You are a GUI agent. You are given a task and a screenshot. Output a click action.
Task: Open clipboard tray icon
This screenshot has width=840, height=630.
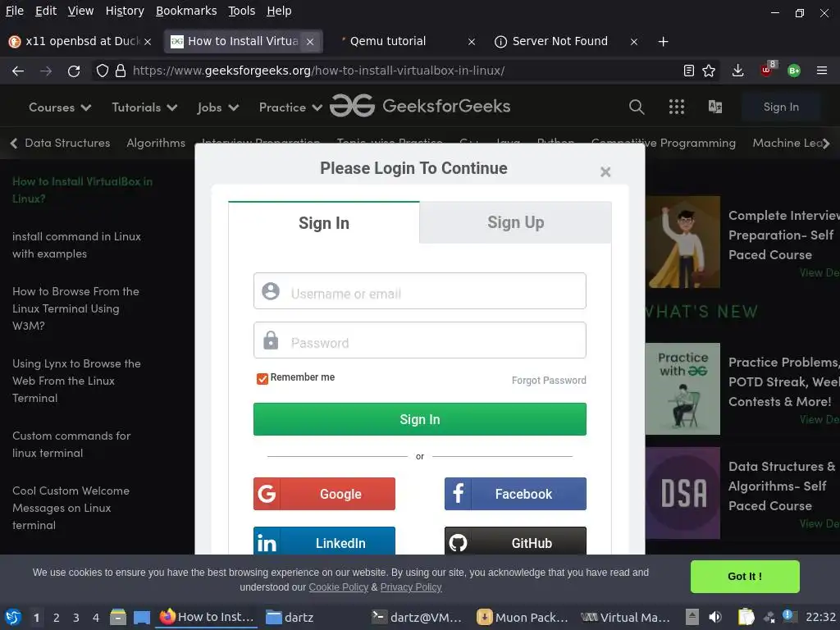tap(745, 617)
